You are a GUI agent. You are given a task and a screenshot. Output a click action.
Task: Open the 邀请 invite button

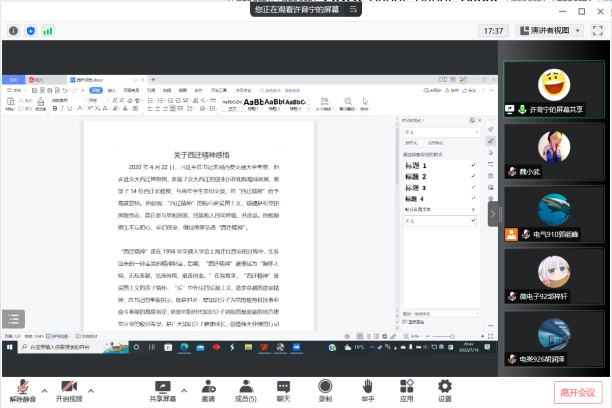click(208, 391)
